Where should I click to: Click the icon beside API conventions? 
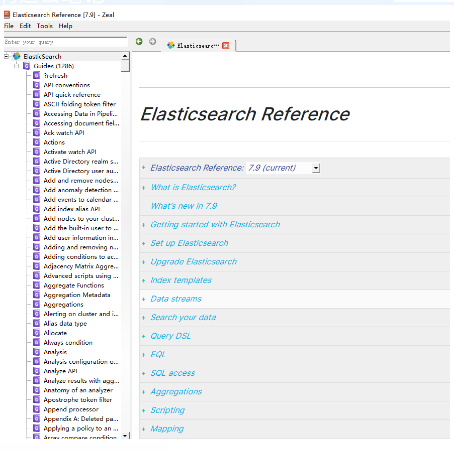36,85
